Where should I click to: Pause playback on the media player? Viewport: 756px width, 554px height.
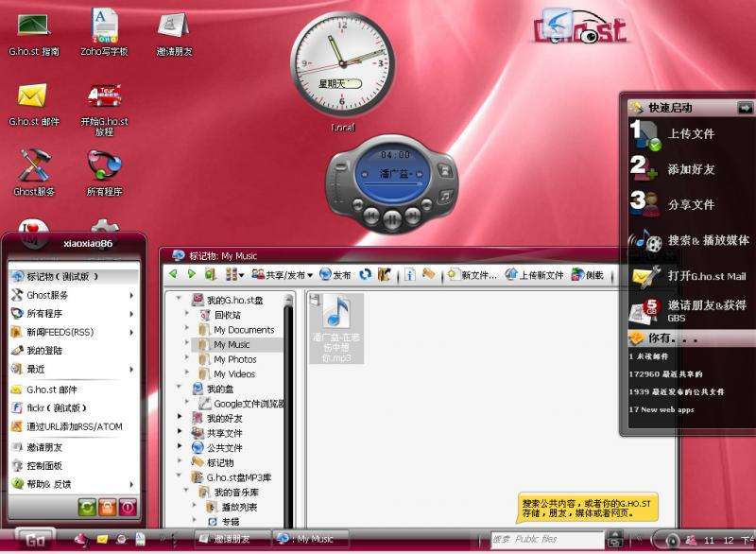(x=392, y=219)
